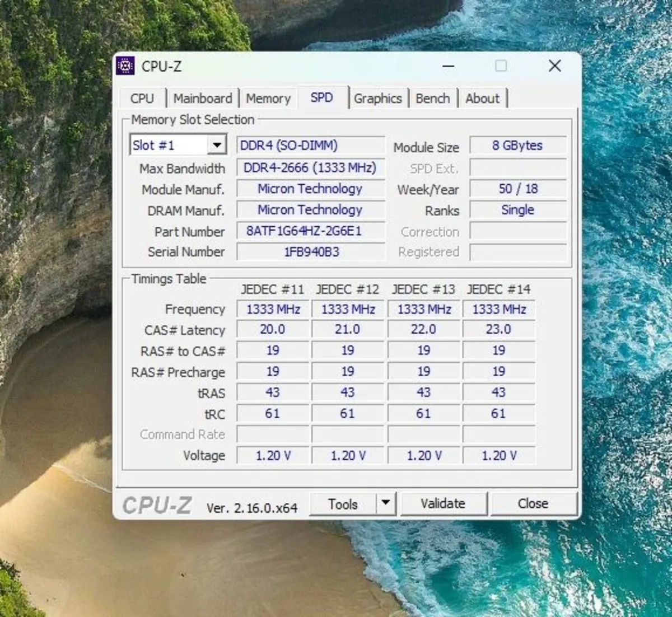This screenshot has height=617, width=672.
Task: Select the SPD tab
Action: 321,98
